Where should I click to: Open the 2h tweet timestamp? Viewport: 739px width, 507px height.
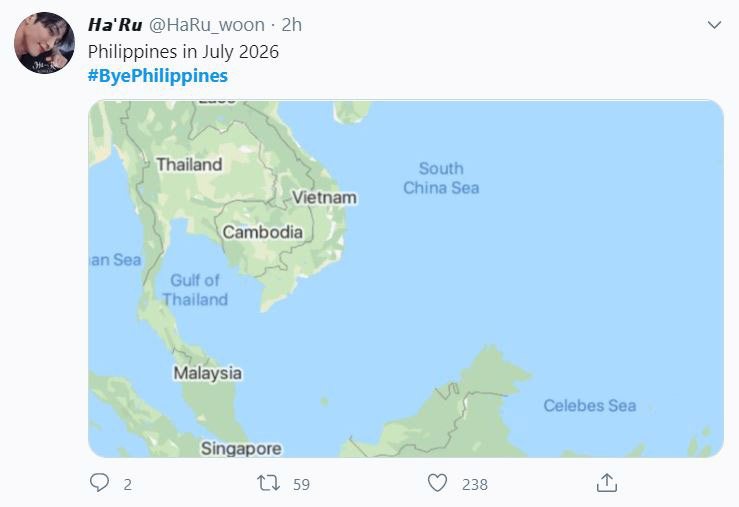pyautogui.click(x=290, y=25)
